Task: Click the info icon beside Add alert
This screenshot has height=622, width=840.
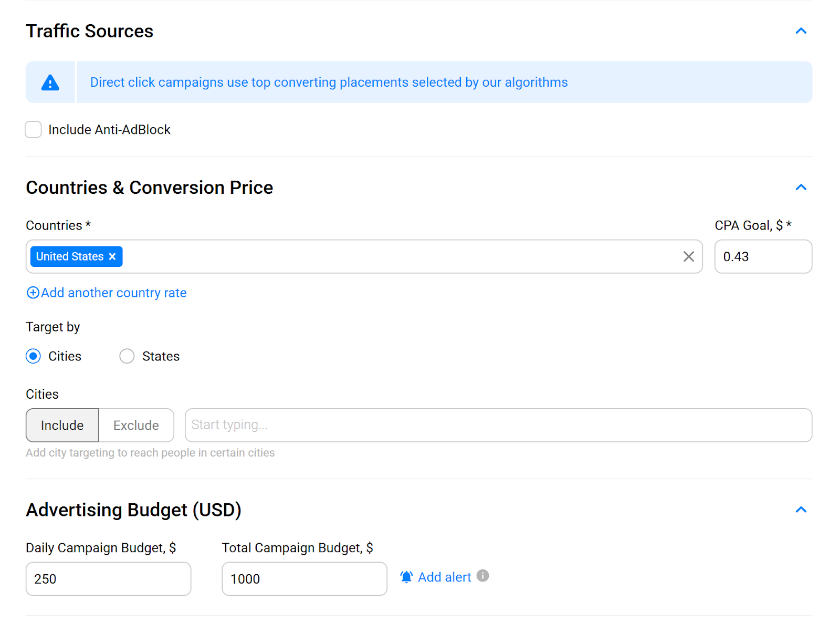Action: point(482,576)
